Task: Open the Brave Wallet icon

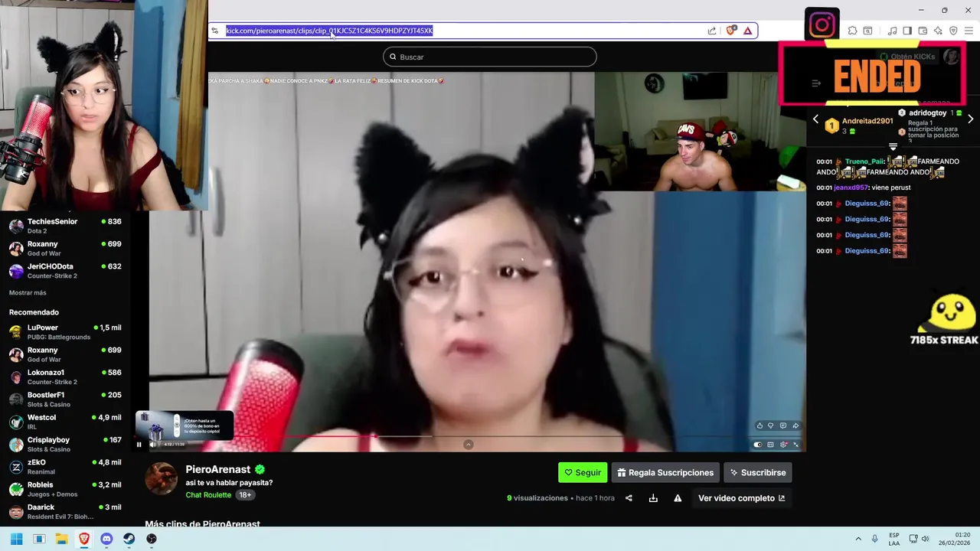Action: coord(923,31)
